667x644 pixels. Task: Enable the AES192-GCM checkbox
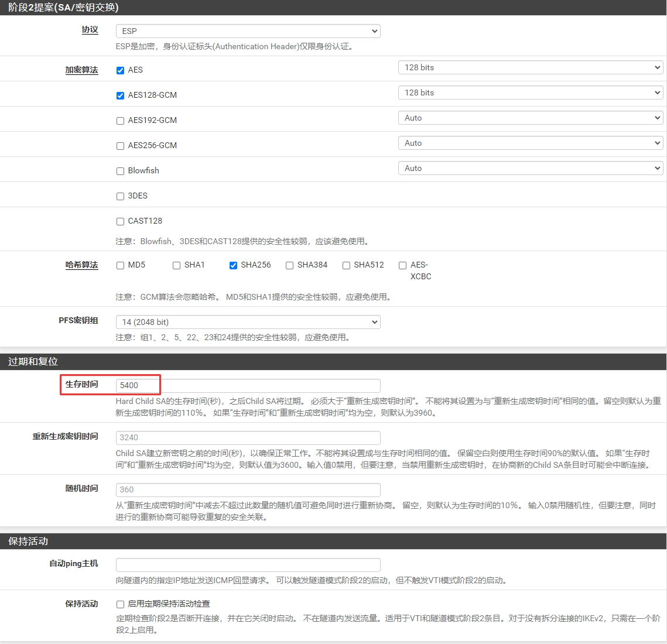[120, 121]
